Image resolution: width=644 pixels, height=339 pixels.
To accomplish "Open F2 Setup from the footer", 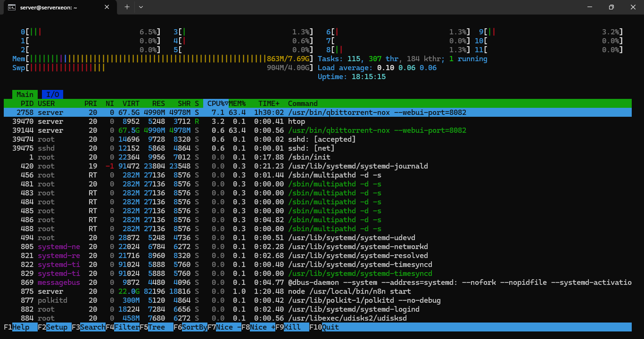I will click(x=57, y=327).
